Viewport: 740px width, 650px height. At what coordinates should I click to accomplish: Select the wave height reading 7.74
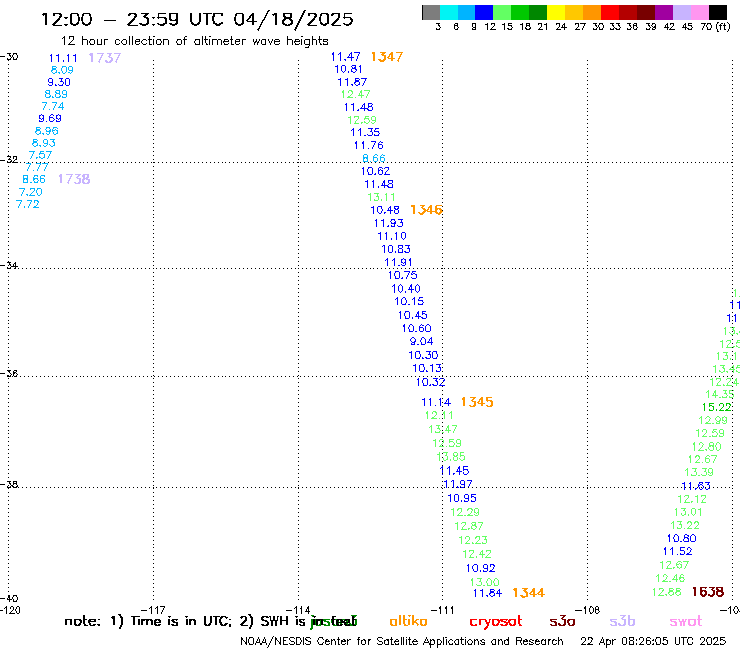click(53, 106)
